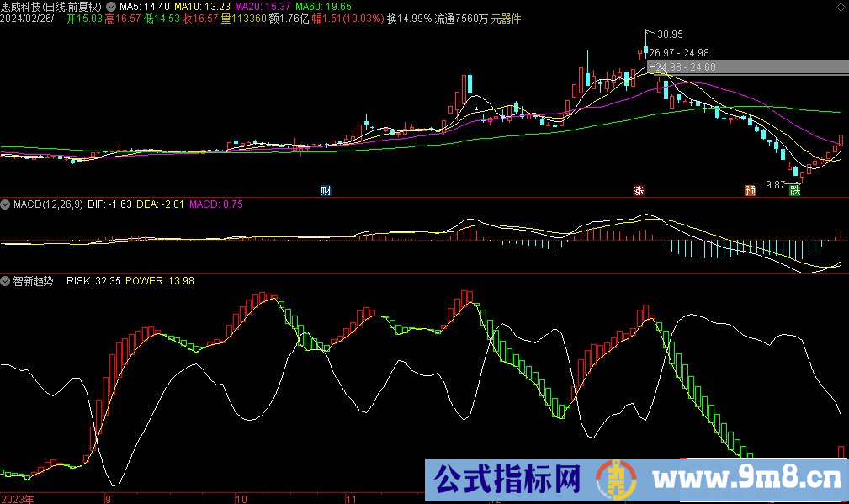Click the month 10 axis marker

click(241, 499)
